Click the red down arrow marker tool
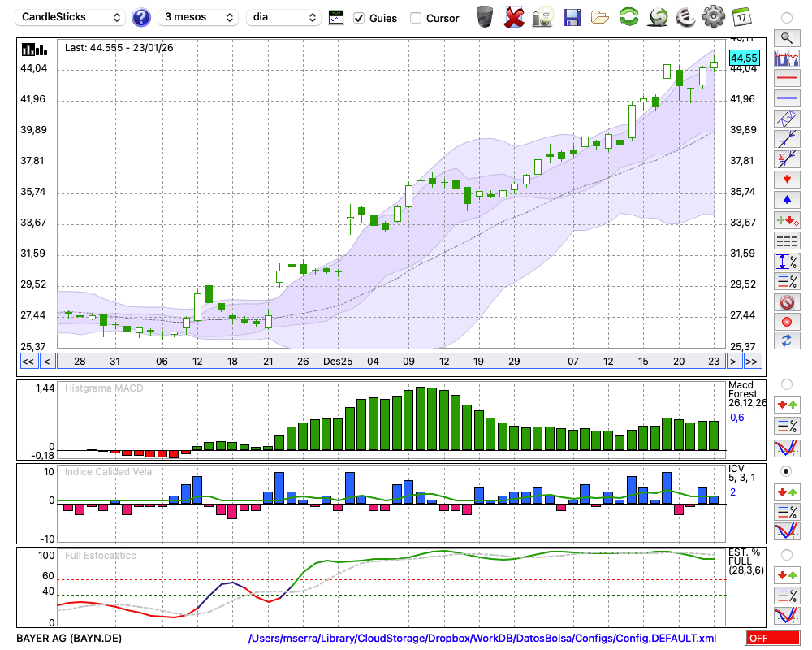Image resolution: width=812 pixels, height=650 pixels. 786,180
